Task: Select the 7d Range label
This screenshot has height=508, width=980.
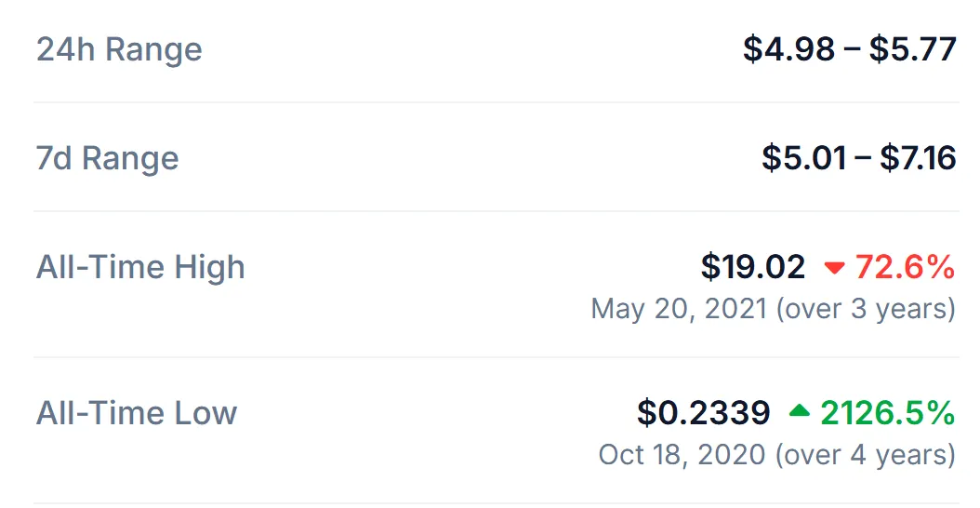Action: point(108,157)
